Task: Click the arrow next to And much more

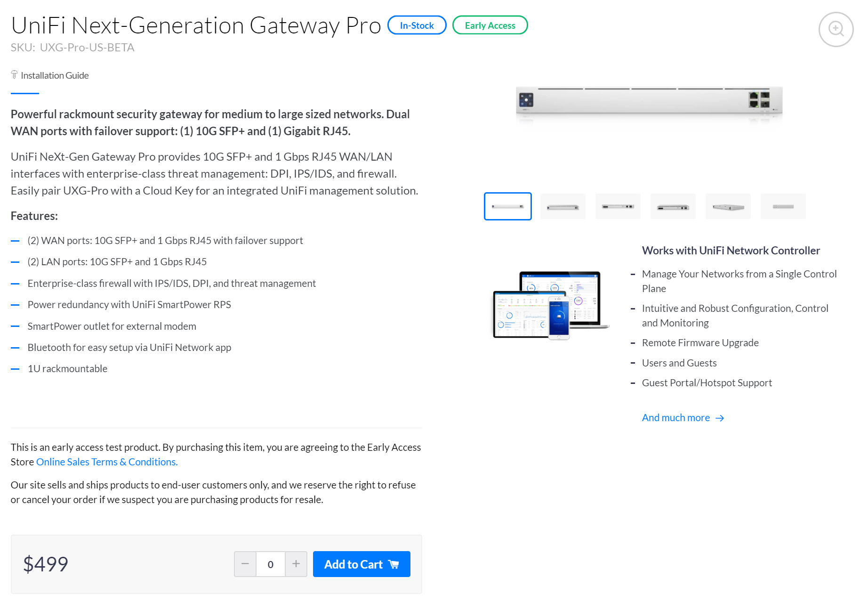Action: pyautogui.click(x=720, y=418)
